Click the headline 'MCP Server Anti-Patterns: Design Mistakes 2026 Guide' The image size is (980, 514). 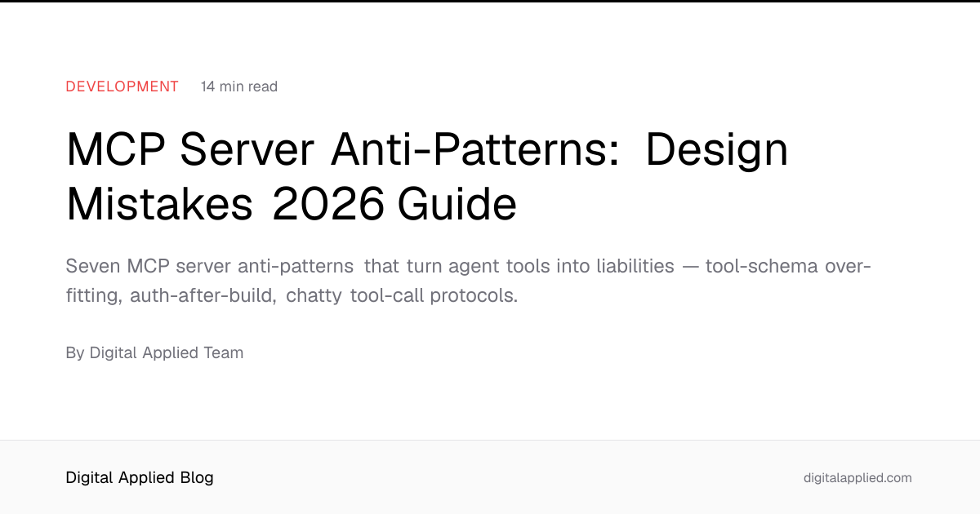427,177
